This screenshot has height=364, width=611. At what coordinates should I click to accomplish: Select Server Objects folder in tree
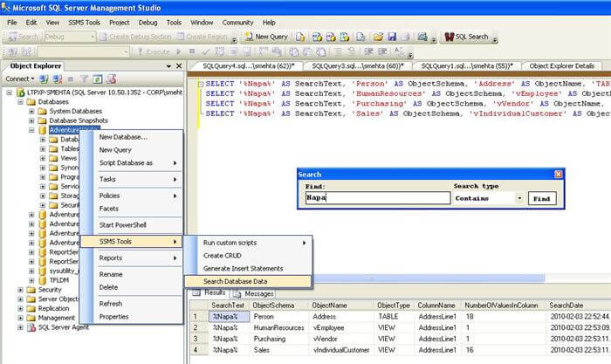tap(58, 299)
